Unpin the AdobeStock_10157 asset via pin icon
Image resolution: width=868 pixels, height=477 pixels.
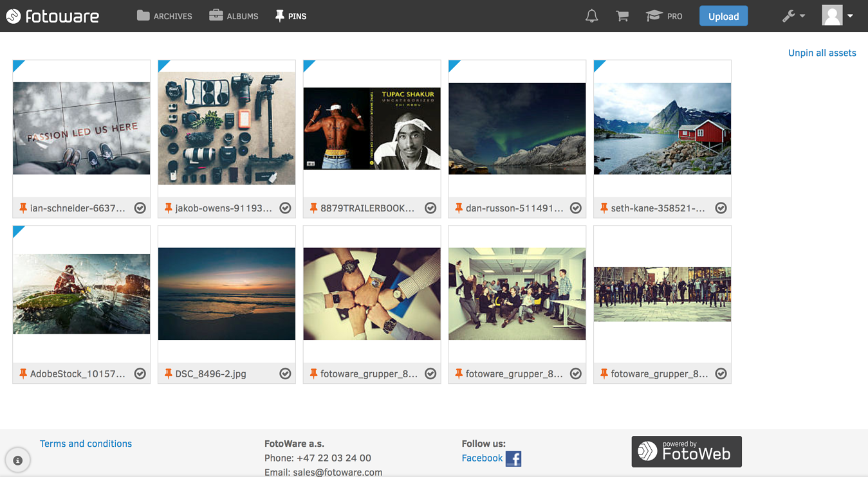(23, 373)
